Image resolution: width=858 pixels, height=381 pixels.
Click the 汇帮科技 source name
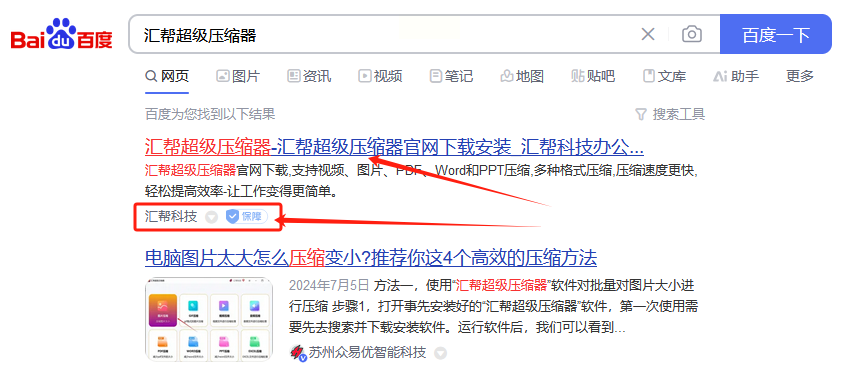coord(171,217)
